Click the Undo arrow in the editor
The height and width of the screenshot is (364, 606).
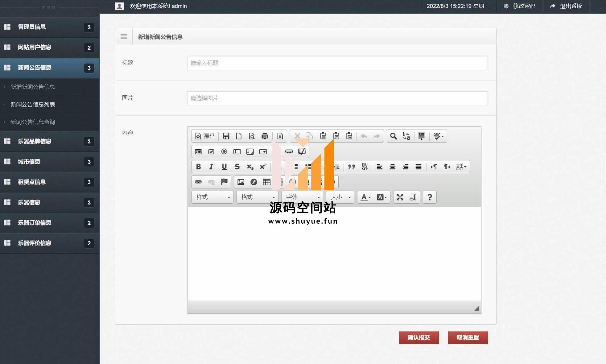(x=364, y=136)
